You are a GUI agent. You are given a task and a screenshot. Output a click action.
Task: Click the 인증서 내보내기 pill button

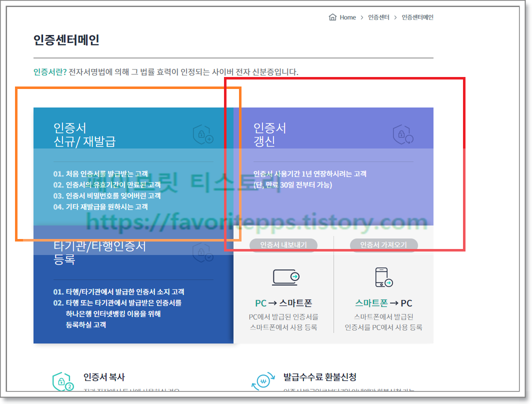(283, 244)
